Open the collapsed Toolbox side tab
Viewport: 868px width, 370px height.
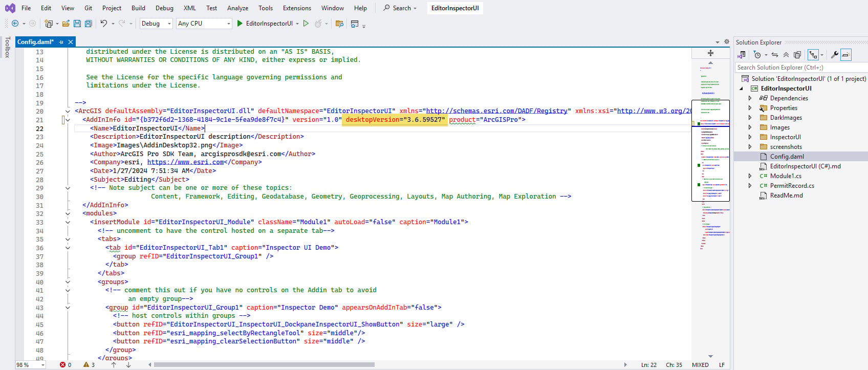(7, 47)
